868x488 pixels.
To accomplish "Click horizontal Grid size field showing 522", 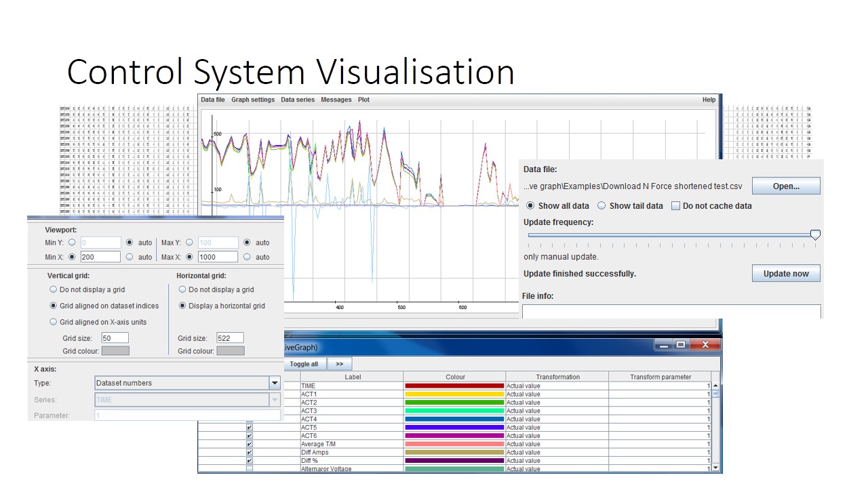I will point(230,338).
